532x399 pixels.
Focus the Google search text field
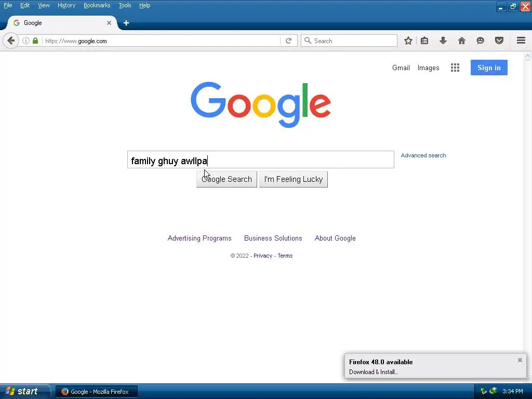(261, 159)
